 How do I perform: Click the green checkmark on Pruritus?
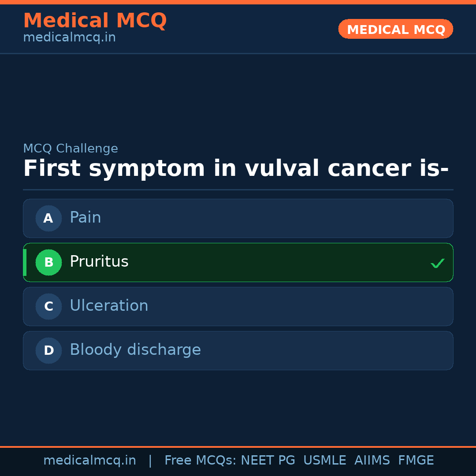[x=438, y=263]
